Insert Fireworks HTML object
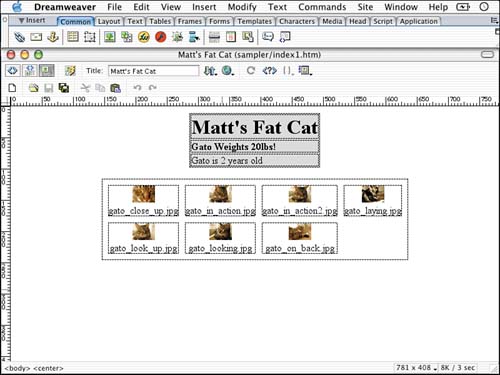This screenshot has width=500, height=375. point(144,37)
